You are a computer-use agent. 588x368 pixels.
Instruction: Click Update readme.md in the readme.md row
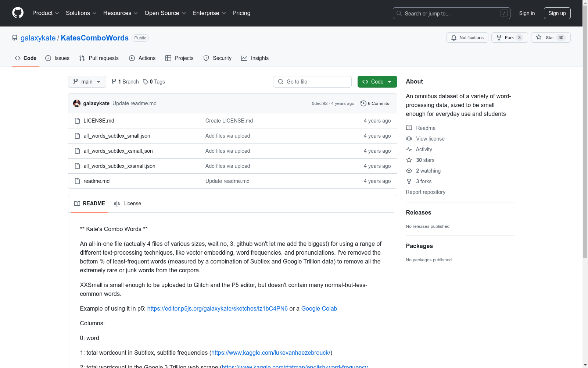(x=227, y=181)
